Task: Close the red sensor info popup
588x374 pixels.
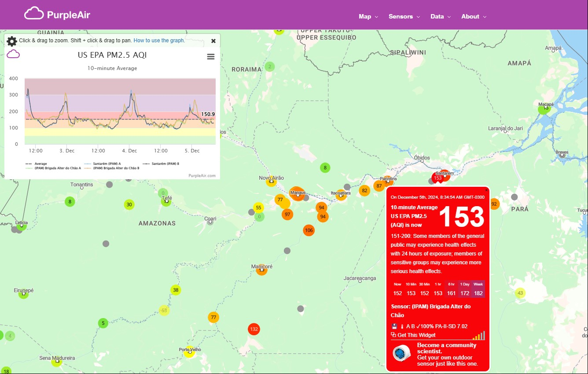Action: [x=486, y=190]
